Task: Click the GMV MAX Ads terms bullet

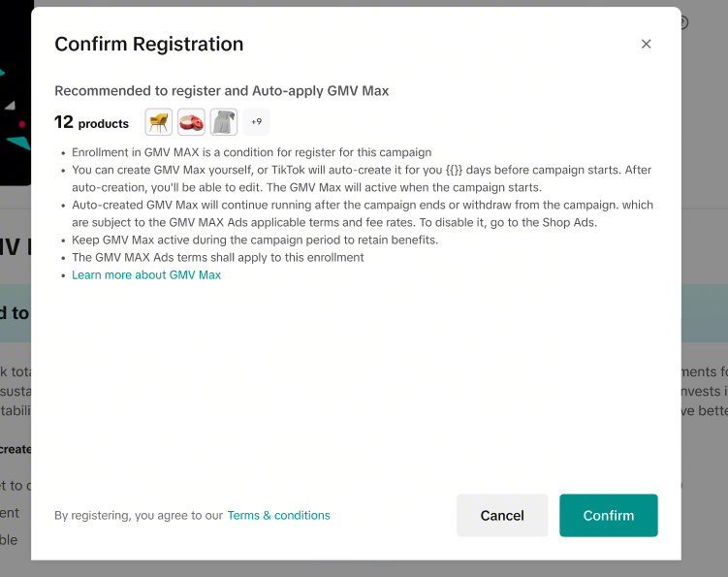Action: pos(218,258)
